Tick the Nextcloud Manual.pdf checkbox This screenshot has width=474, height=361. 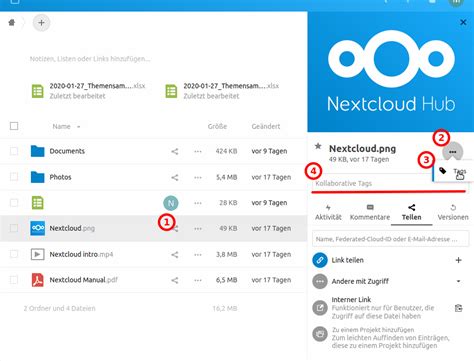[14, 280]
